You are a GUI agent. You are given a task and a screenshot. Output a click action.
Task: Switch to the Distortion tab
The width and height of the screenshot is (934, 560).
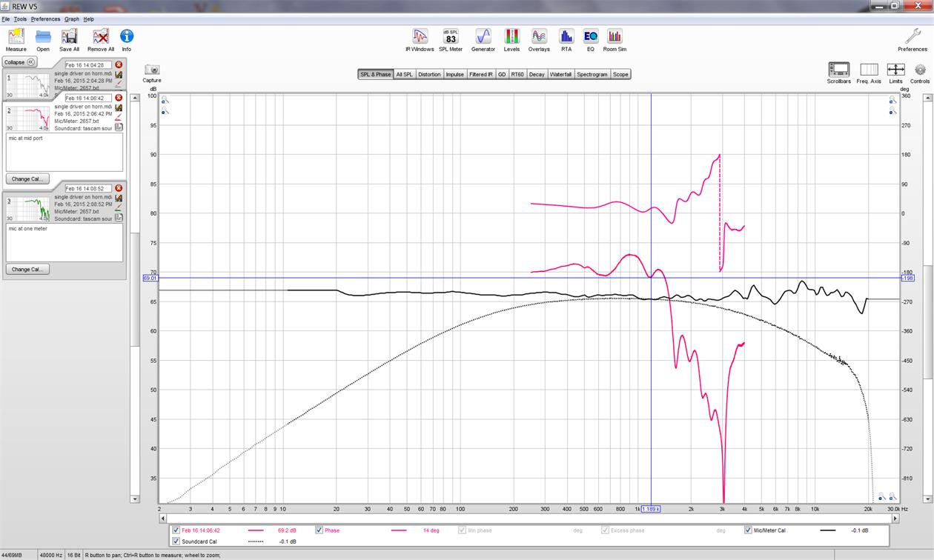[429, 75]
